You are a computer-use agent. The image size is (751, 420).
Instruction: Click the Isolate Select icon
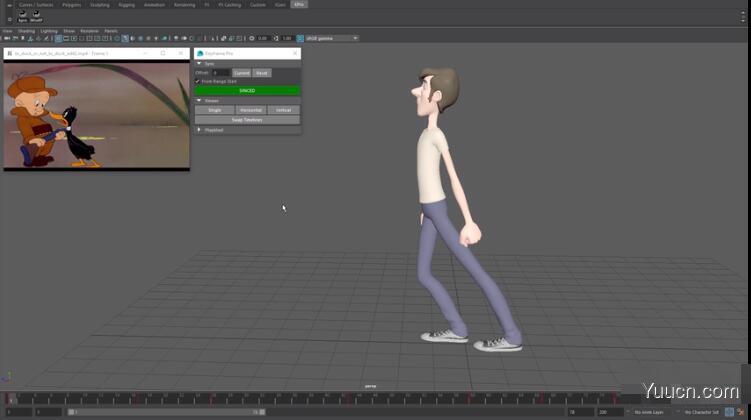coord(212,38)
